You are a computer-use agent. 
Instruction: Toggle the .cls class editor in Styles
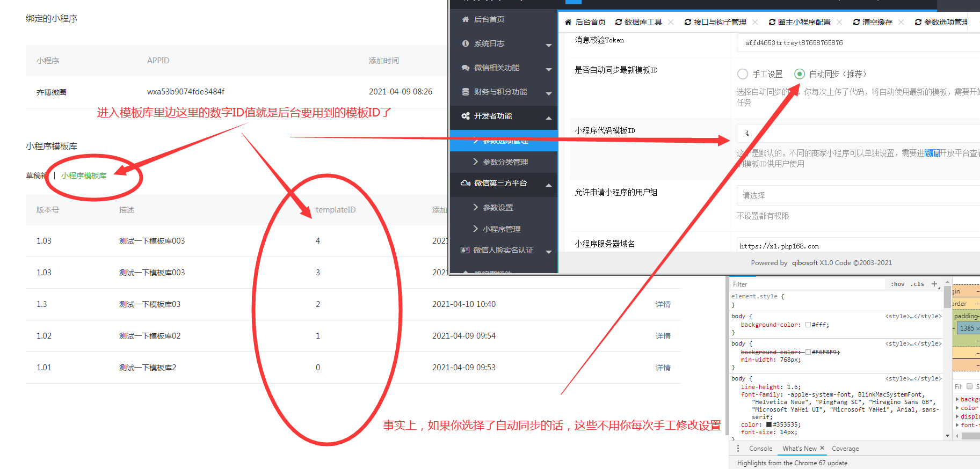(x=917, y=284)
